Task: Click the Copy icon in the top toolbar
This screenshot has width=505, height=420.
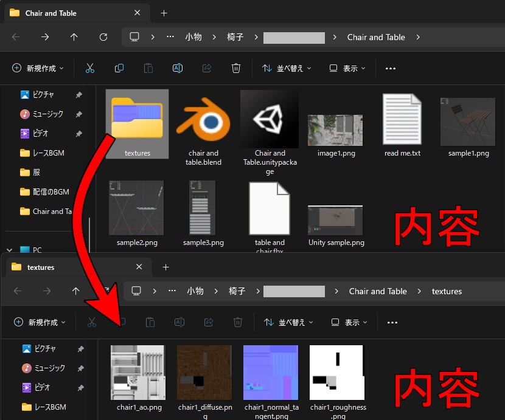Action: [x=119, y=68]
